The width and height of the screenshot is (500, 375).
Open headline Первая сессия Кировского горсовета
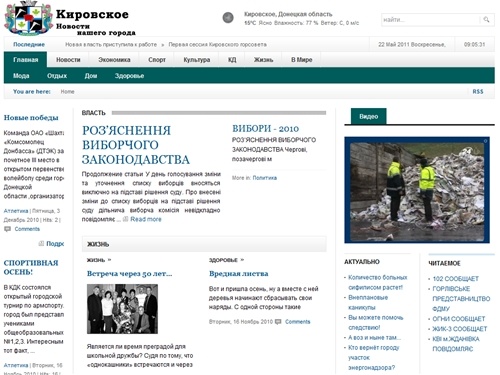tap(217, 44)
